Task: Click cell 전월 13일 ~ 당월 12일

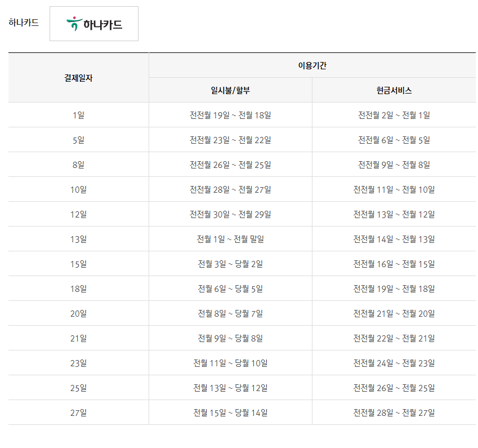Action: pos(230,388)
